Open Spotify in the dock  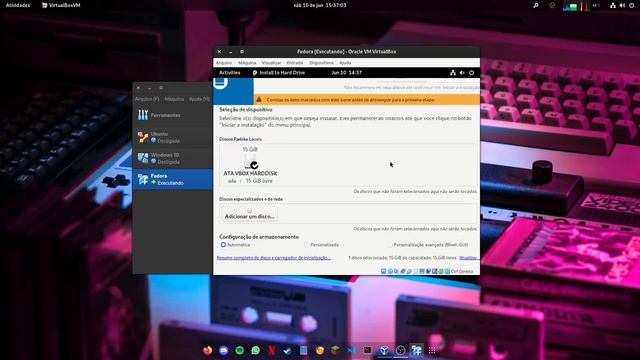coord(240,350)
